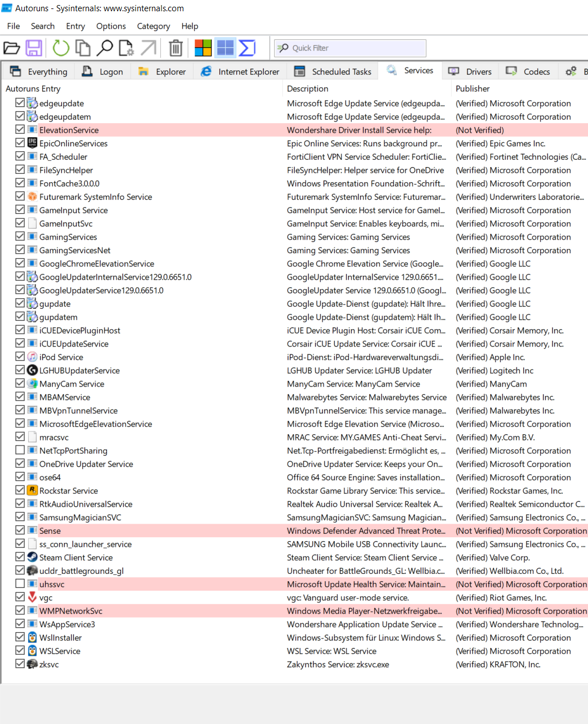Click the Open file toolbar icon
Screen dimensions: 588x724
coord(12,48)
